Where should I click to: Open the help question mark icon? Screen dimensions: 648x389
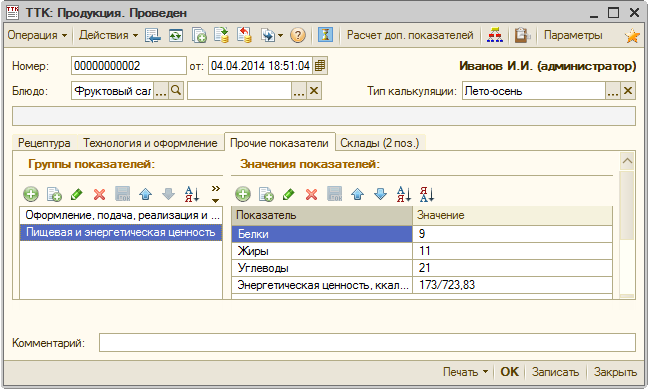click(x=298, y=36)
